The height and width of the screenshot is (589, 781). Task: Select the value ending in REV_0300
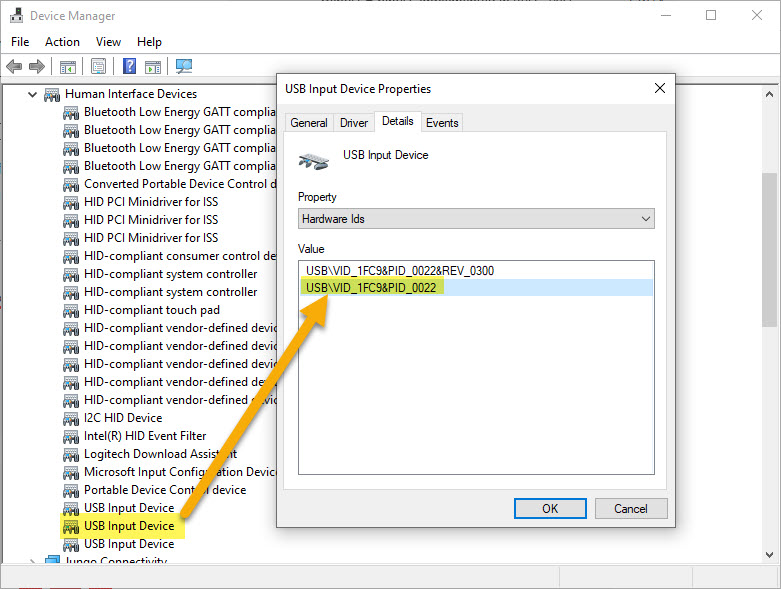(400, 270)
